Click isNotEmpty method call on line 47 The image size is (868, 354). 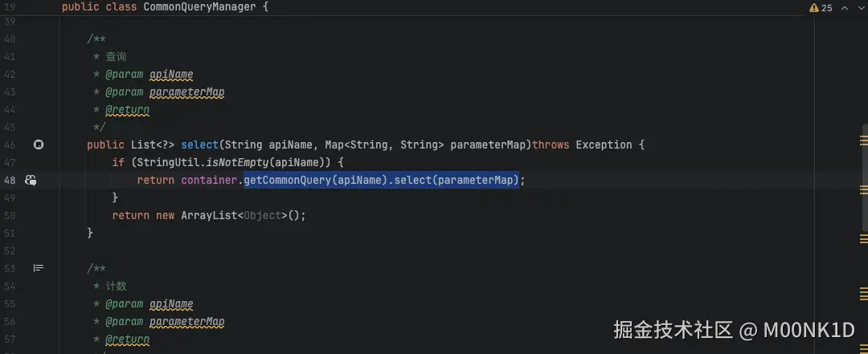(237, 163)
